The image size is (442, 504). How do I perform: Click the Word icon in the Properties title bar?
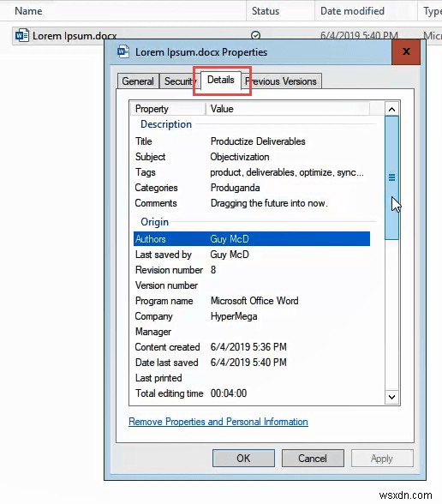point(123,51)
